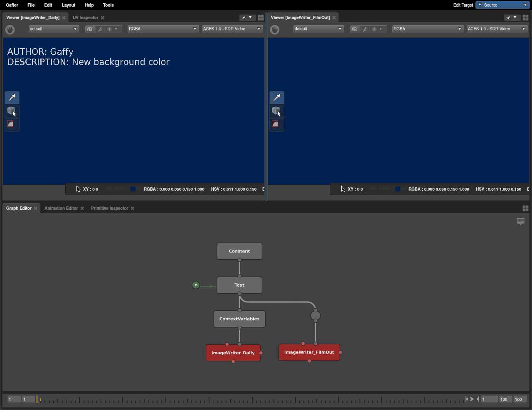Expand ACES 1.0 - SDR Video dropdown in right viewer

(497, 29)
